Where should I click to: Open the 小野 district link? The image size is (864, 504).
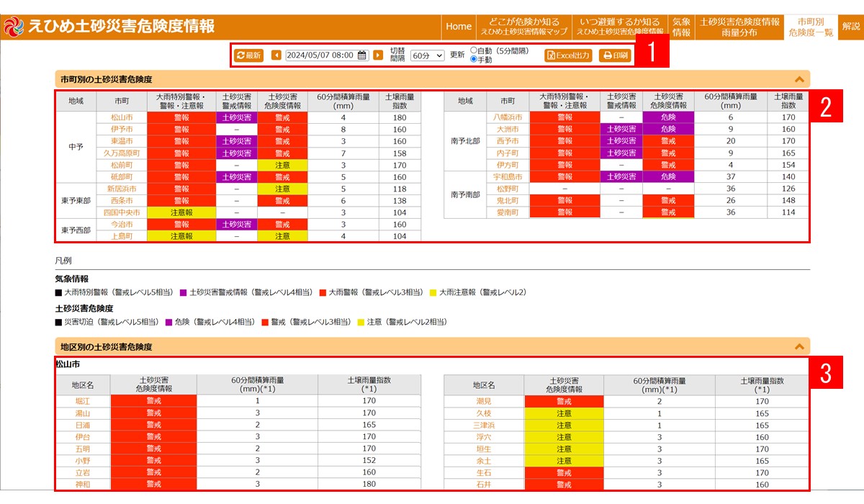pyautogui.click(x=83, y=461)
